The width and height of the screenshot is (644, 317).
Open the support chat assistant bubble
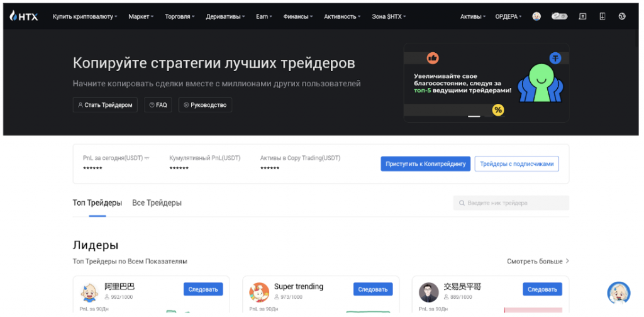coord(618,292)
